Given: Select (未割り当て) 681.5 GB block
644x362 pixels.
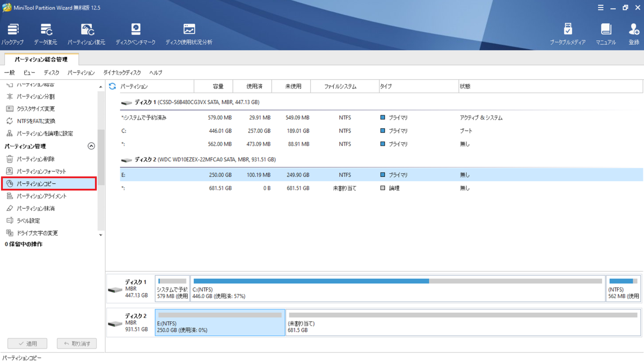Looking at the screenshot, I should coord(463,322).
